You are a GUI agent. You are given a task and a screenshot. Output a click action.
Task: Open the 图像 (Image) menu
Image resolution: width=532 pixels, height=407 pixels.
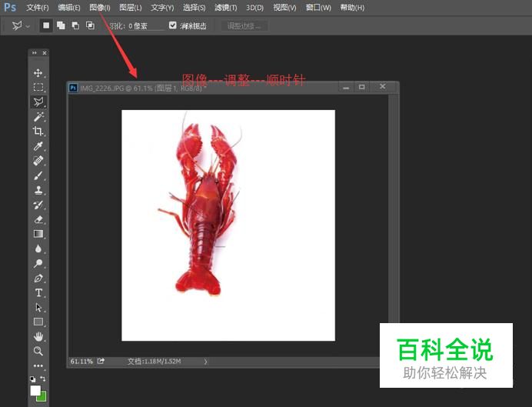(99, 8)
